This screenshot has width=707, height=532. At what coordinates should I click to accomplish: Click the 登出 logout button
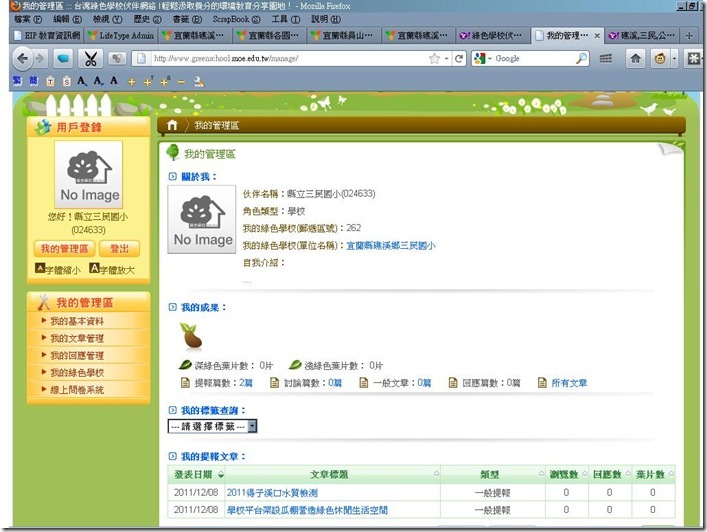click(x=119, y=248)
